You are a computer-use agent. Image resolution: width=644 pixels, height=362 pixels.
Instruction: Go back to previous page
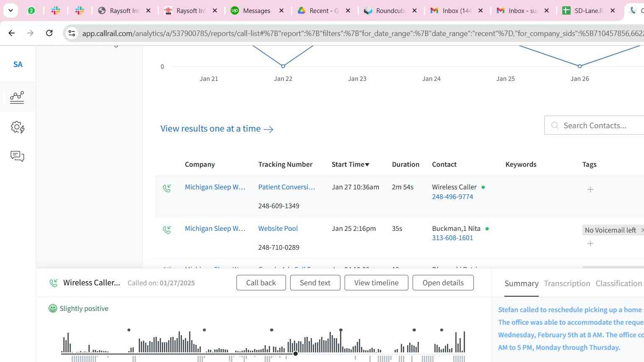click(x=12, y=33)
